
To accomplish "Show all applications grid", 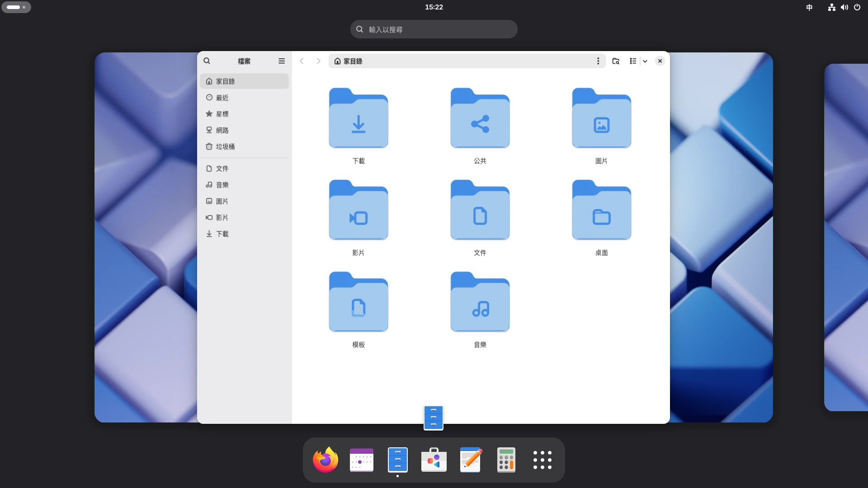I will click(542, 460).
